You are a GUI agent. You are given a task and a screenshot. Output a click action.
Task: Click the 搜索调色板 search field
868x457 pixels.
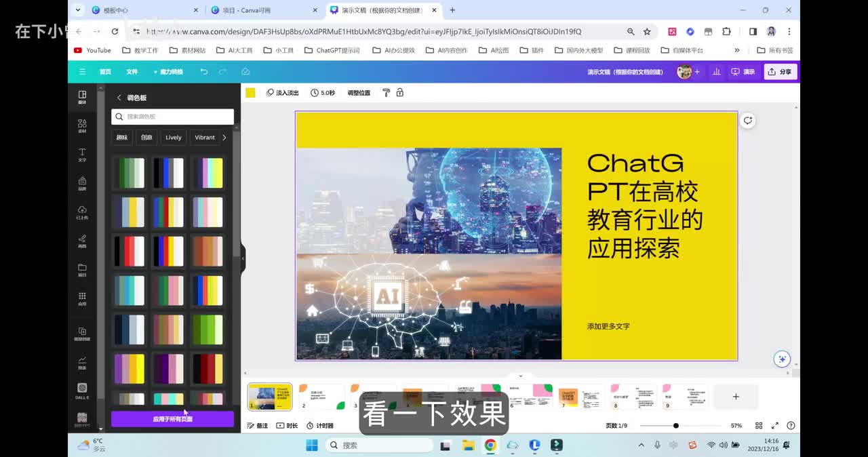point(172,117)
